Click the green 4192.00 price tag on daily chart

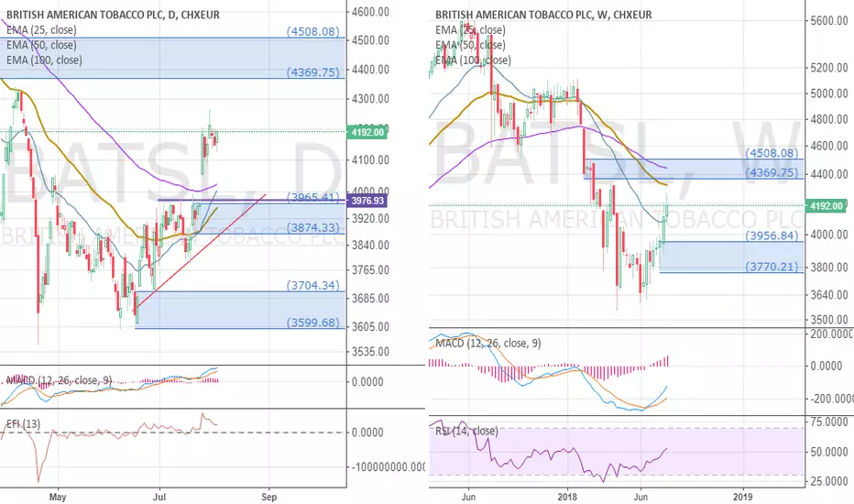[x=367, y=132]
